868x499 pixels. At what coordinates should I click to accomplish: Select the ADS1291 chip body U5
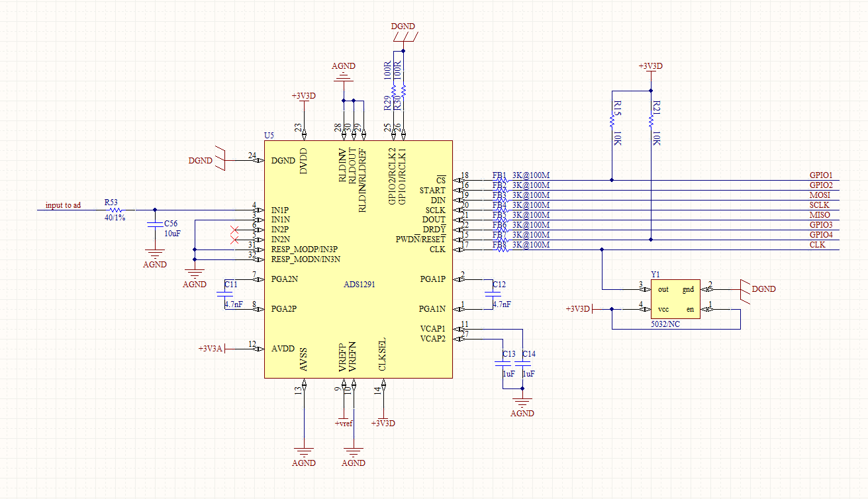tap(358, 259)
